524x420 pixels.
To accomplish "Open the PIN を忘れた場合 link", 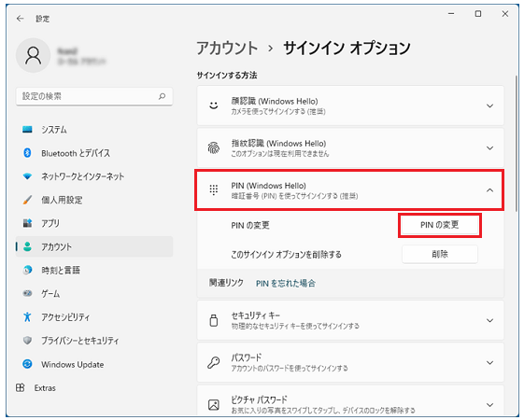I will click(286, 284).
